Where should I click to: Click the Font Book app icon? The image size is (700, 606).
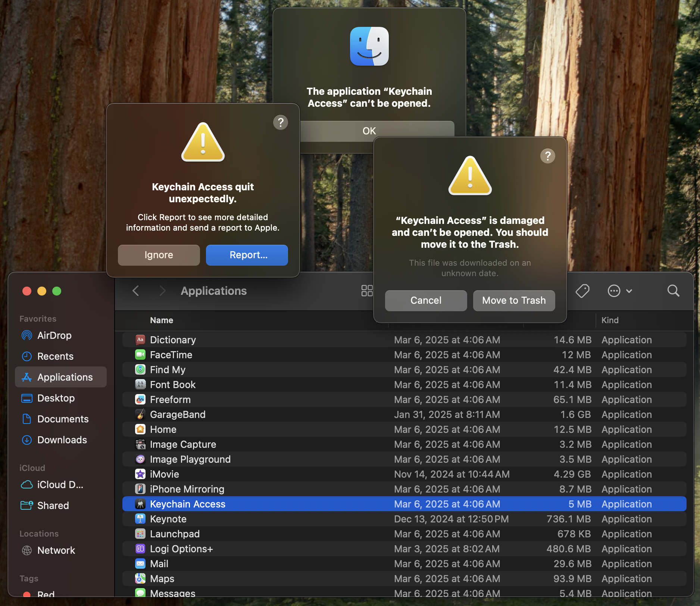[x=140, y=384]
